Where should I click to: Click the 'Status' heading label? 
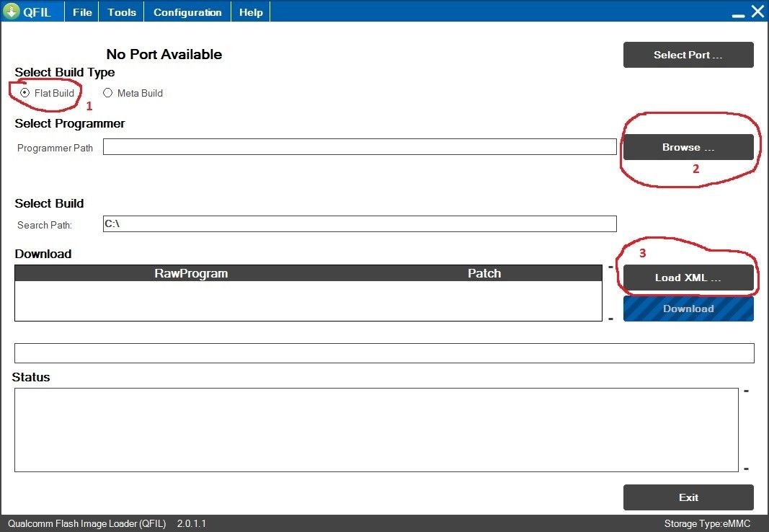(x=31, y=377)
